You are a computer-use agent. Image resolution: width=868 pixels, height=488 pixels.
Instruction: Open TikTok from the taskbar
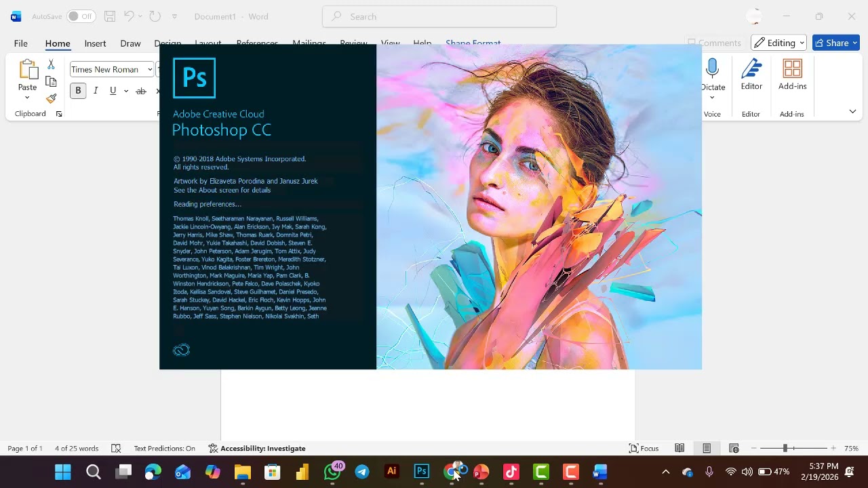(x=511, y=471)
